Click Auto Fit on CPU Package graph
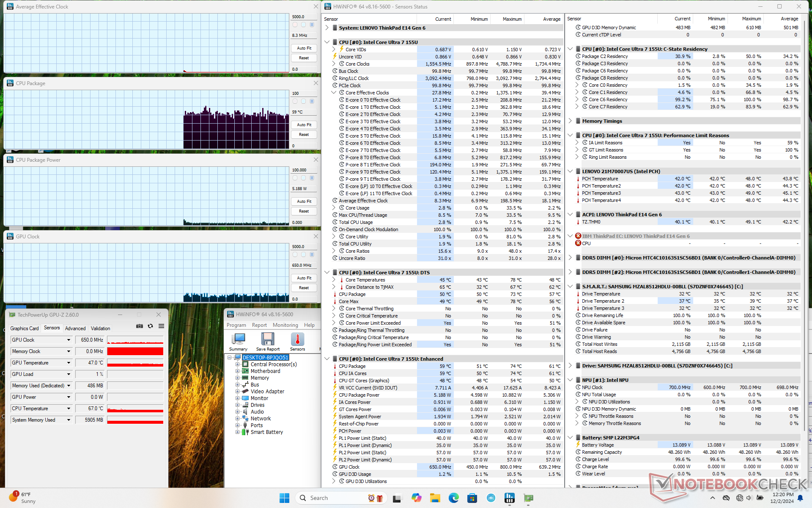 coord(304,125)
